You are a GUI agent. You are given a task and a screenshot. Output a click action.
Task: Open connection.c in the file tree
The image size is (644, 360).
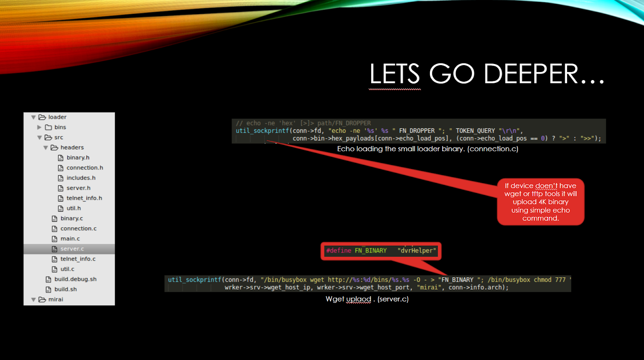point(78,228)
